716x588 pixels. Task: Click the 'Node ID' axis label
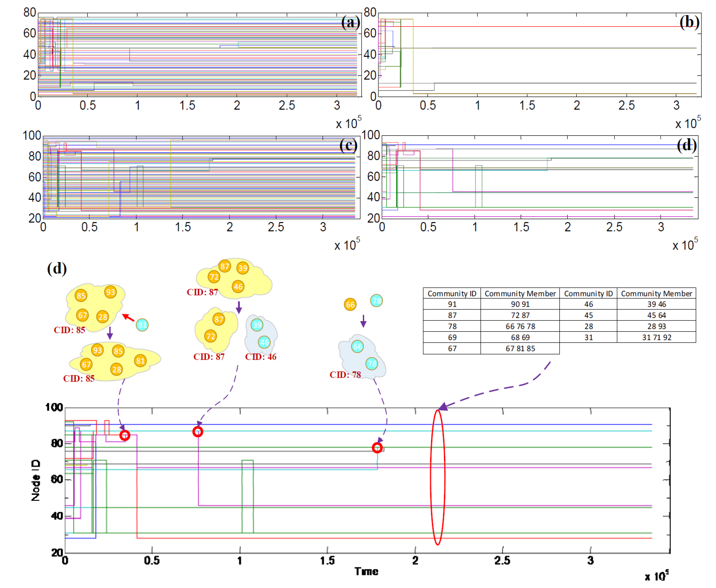35,480
